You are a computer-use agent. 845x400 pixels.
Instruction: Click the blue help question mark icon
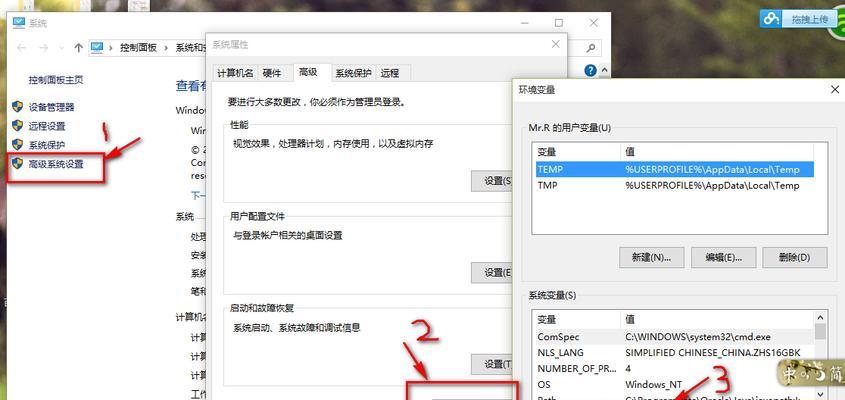(x=591, y=70)
